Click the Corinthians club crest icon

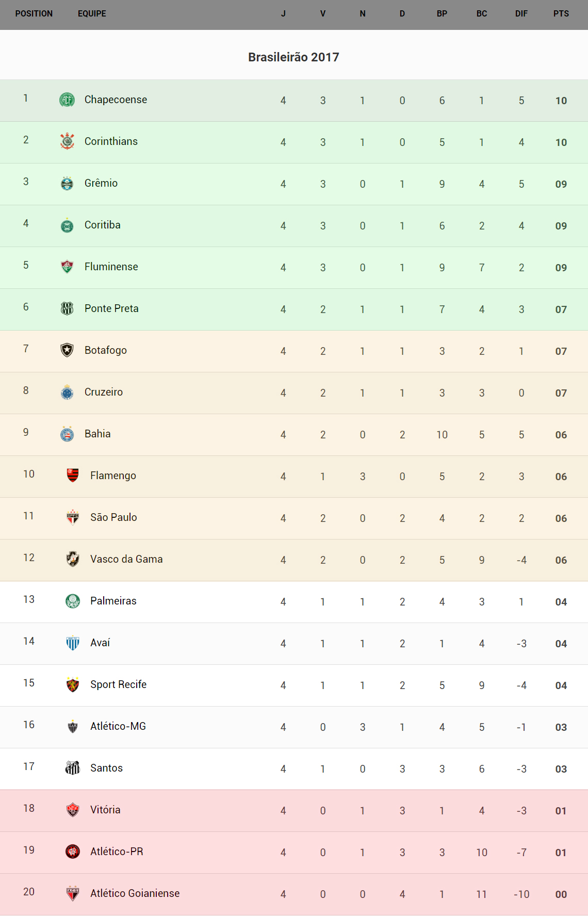(67, 141)
